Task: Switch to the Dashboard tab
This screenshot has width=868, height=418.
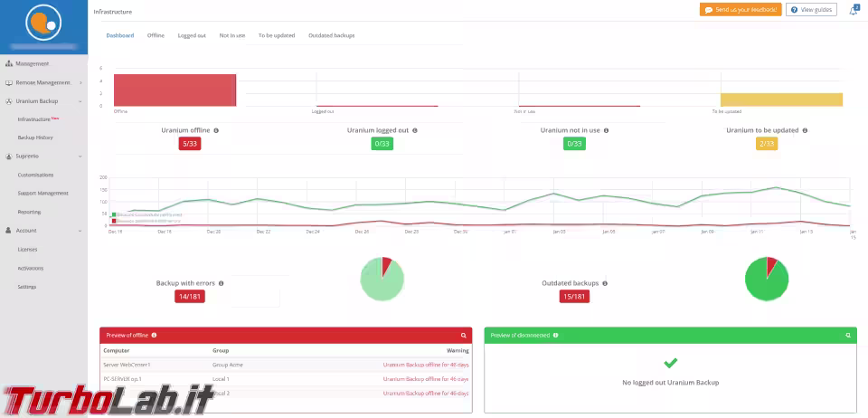Action: coord(119,35)
